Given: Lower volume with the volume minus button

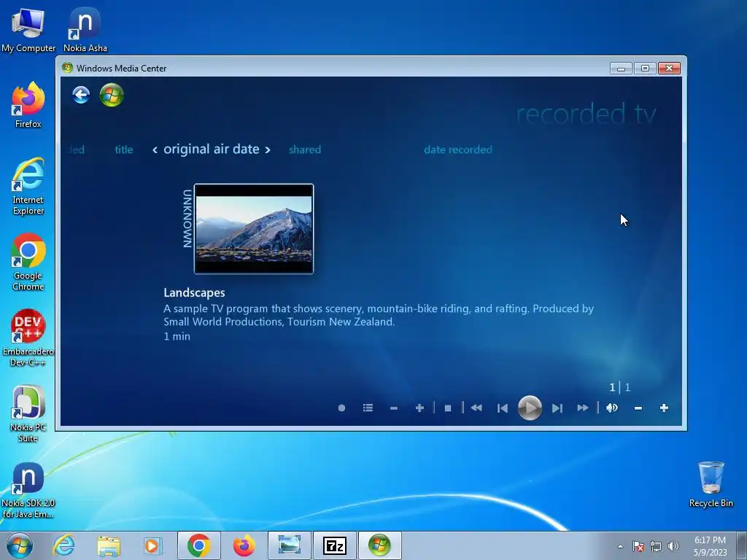Looking at the screenshot, I should point(638,408).
